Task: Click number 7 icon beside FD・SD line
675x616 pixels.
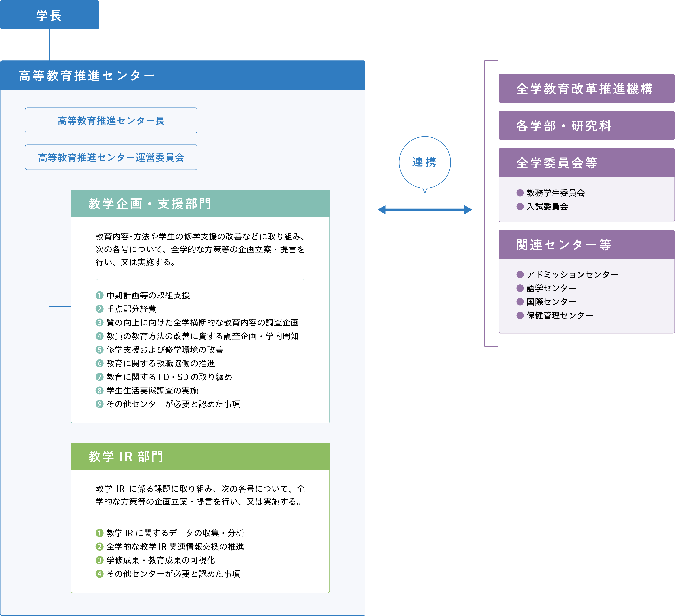Action: [99, 377]
